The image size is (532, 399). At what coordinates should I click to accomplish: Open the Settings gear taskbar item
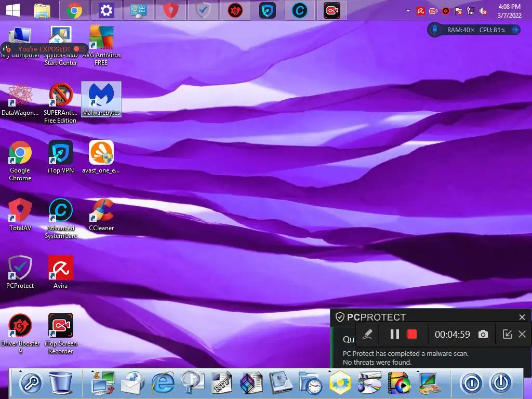[x=106, y=10]
